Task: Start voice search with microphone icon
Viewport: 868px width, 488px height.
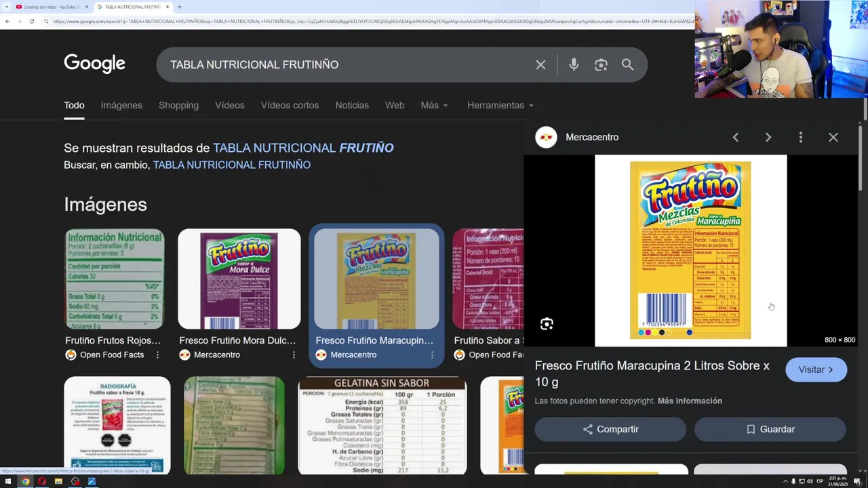Action: tap(574, 64)
